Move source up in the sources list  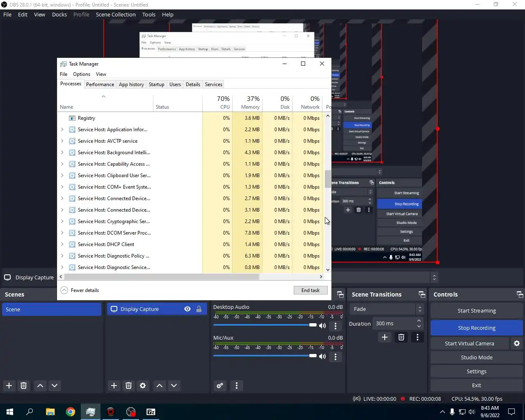[x=160, y=386]
